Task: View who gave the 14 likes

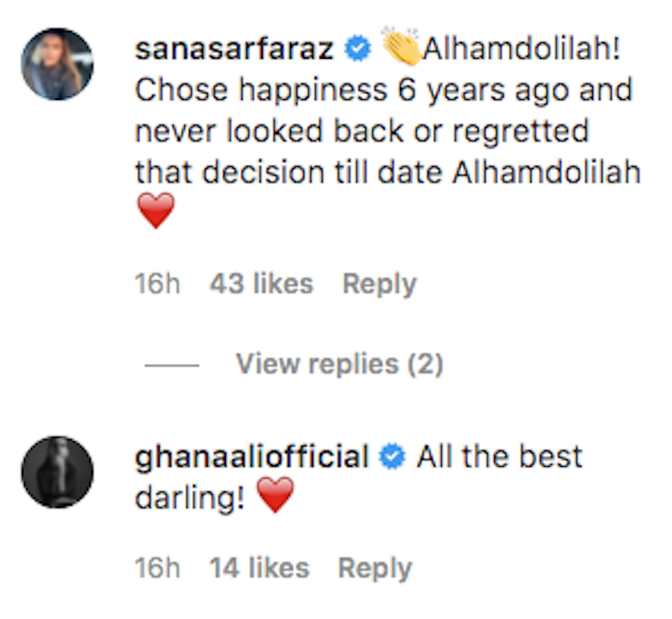Action: pos(260,569)
